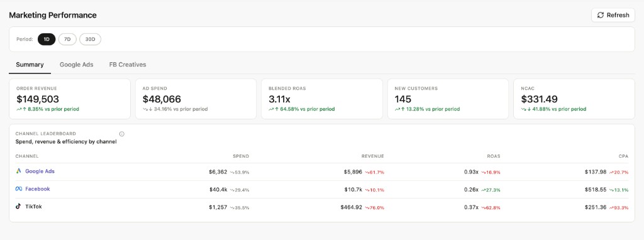Click TikTok CPA $251.36

coord(596,207)
